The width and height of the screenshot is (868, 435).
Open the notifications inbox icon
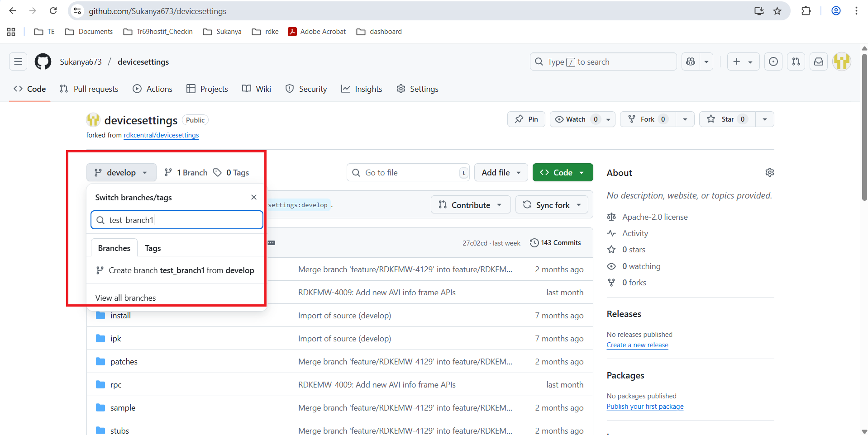coord(819,61)
